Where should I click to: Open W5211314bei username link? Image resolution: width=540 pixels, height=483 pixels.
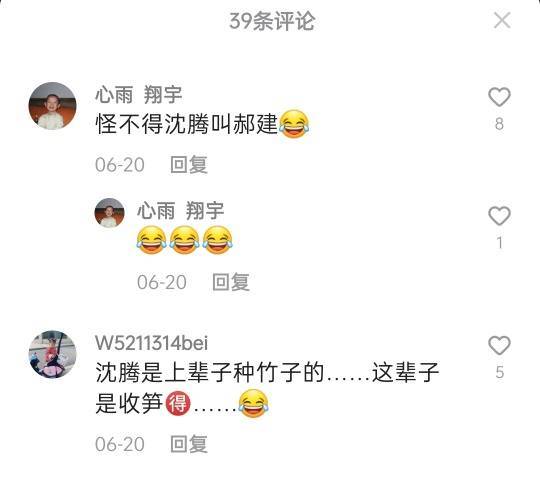pyautogui.click(x=152, y=343)
